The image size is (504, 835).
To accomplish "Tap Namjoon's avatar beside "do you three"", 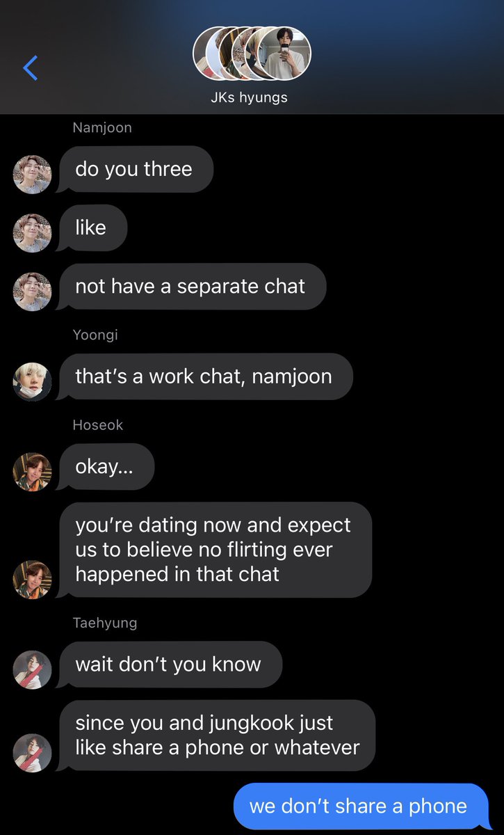I will (32, 174).
